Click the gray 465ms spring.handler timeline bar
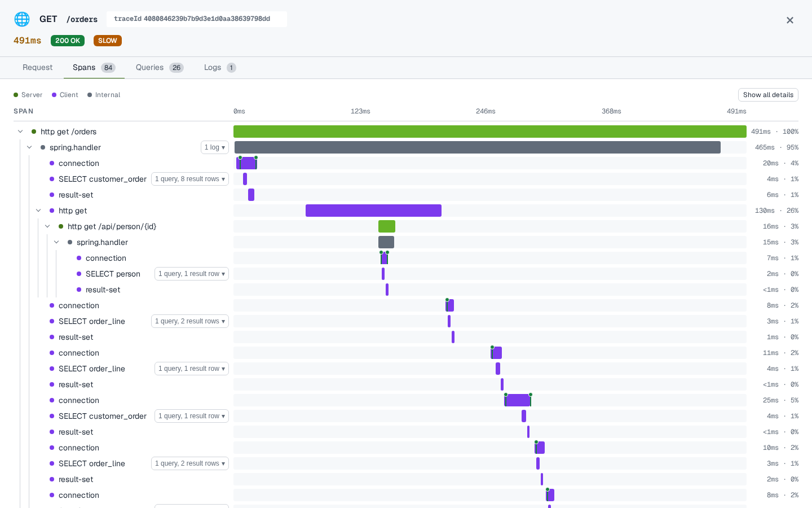Viewport: 812px width, 508px height. coord(478,147)
